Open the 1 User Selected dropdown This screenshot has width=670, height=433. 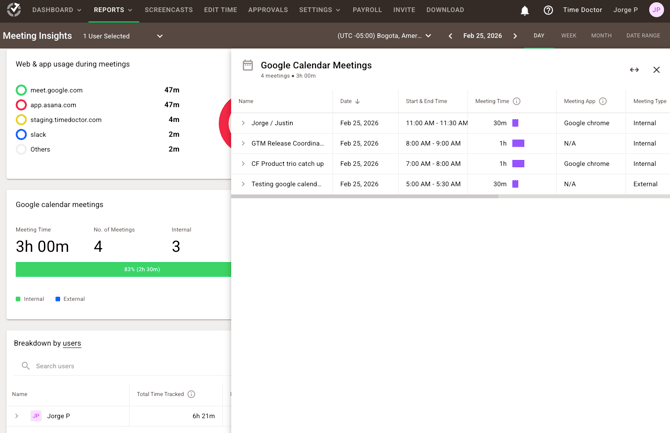[x=122, y=36]
